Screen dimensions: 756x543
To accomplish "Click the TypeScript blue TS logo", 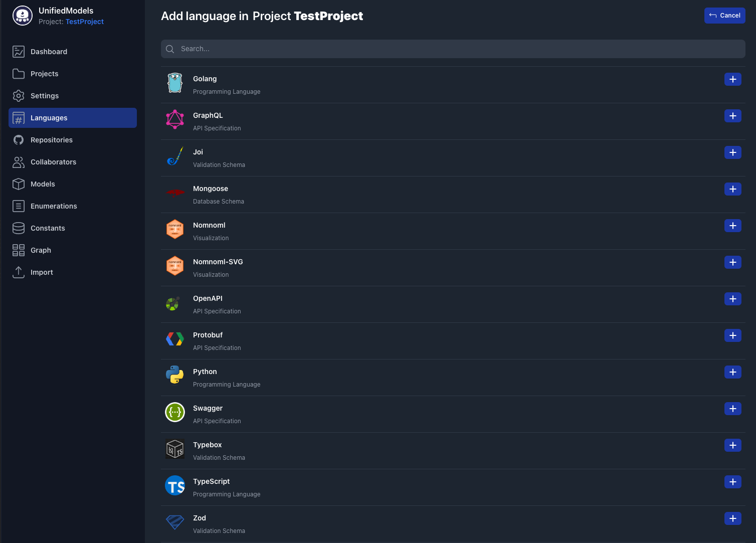I will point(174,485).
